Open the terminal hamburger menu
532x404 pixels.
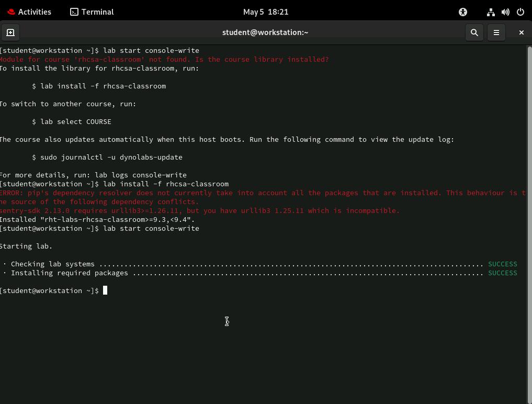tap(496, 32)
